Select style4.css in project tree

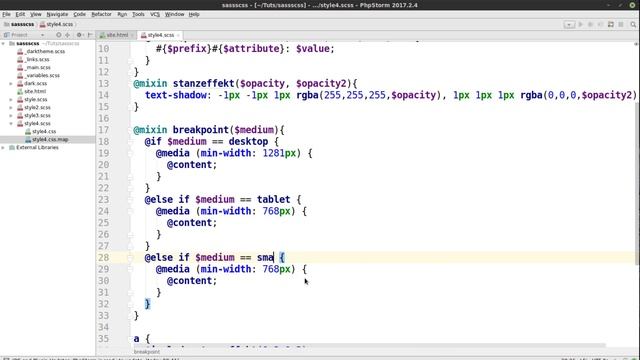[x=44, y=131]
